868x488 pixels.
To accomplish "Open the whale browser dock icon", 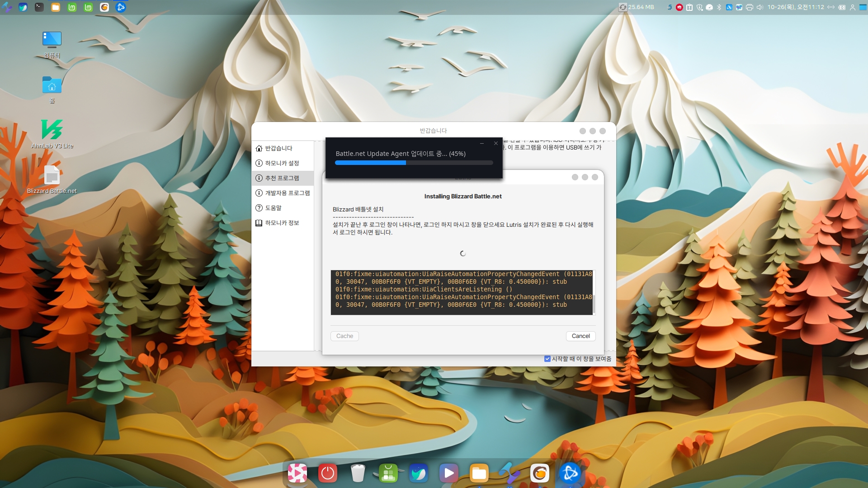I will point(419,473).
